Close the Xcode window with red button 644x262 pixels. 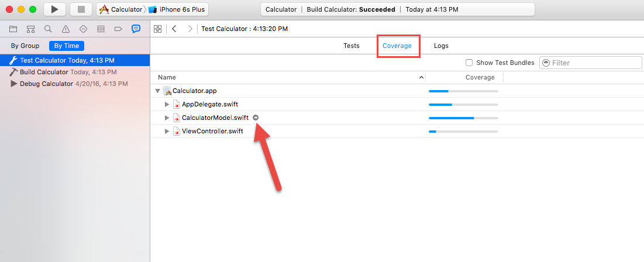click(x=9, y=9)
